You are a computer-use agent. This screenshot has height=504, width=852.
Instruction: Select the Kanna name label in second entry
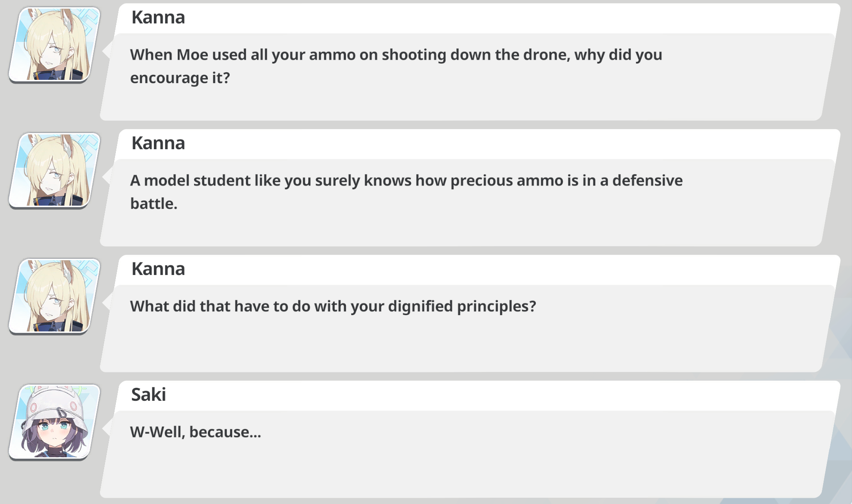click(x=158, y=143)
